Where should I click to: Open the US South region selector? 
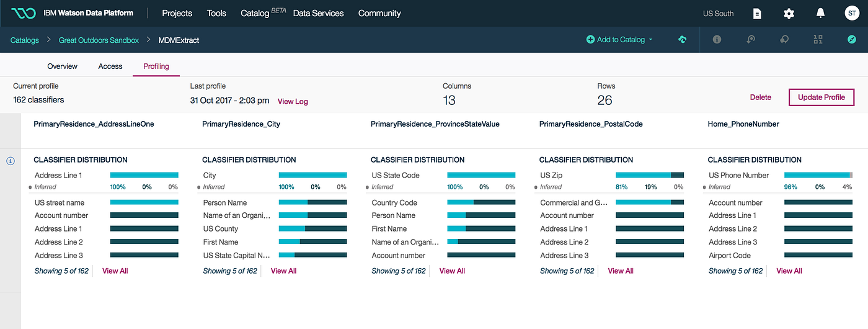pos(718,14)
